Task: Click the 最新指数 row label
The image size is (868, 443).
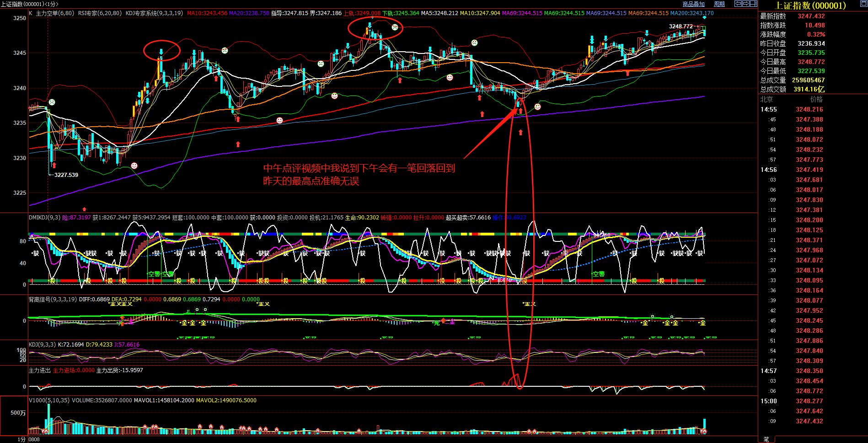Action: click(x=773, y=16)
